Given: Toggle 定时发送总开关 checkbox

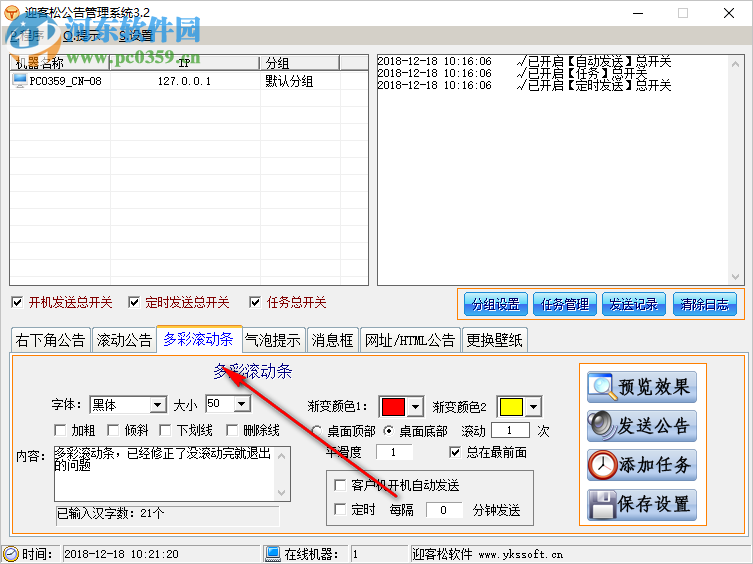Looking at the screenshot, I should (134, 302).
